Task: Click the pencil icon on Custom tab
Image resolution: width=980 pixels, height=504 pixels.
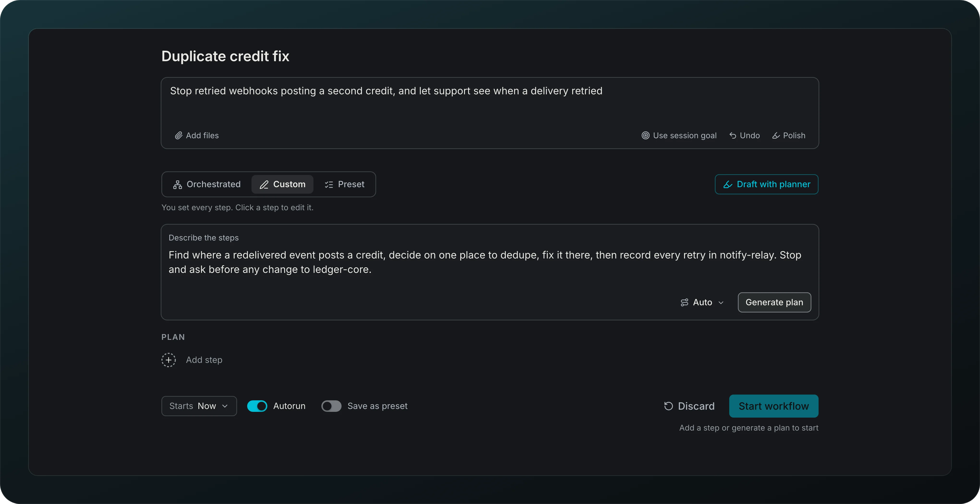Action: tap(264, 185)
